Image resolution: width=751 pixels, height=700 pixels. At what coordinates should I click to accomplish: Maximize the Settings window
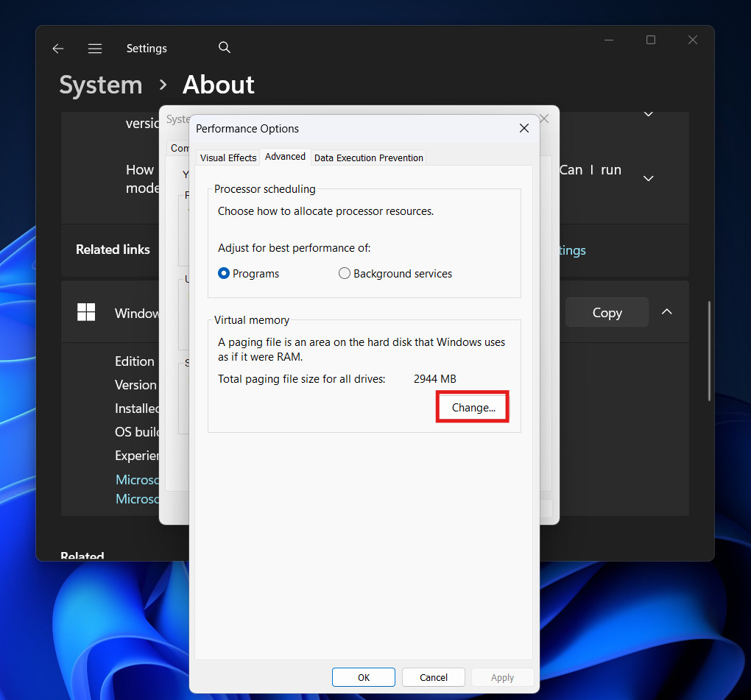(x=651, y=40)
